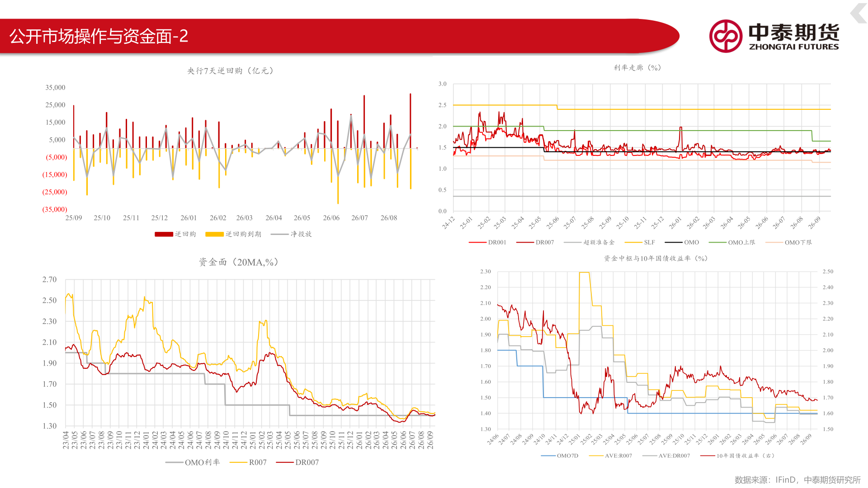Click the gray chevron arrow in top-right corner
This screenshot has width=868, height=488.
coord(859,13)
